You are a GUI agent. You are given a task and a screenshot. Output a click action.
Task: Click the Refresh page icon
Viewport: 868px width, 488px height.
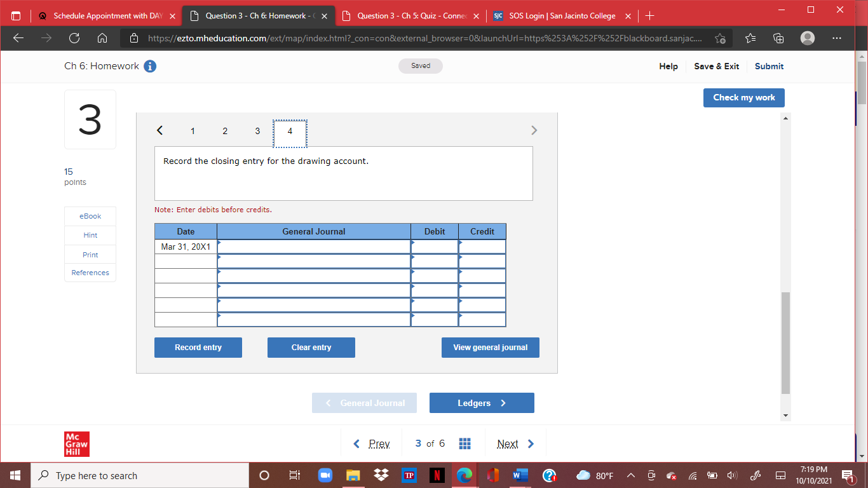click(x=74, y=38)
